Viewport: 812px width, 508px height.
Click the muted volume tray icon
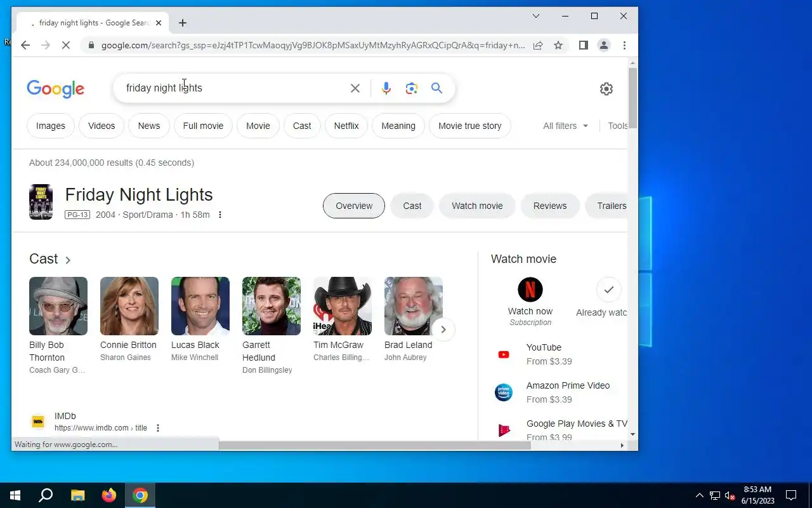(x=730, y=495)
